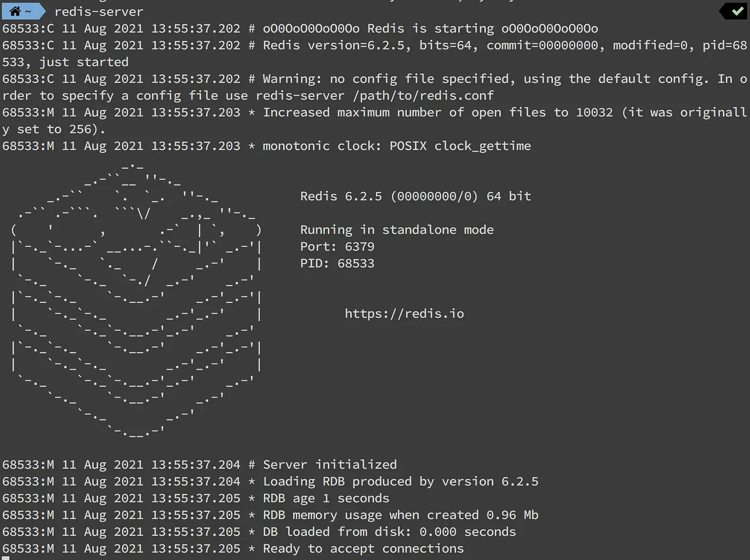Click the "PID: 68533" line
The image size is (750, 560).
(337, 263)
